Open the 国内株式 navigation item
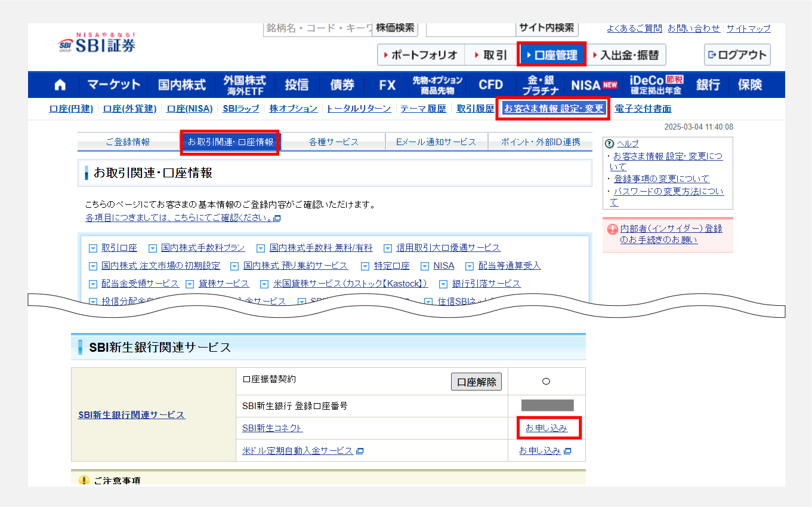 tap(182, 85)
